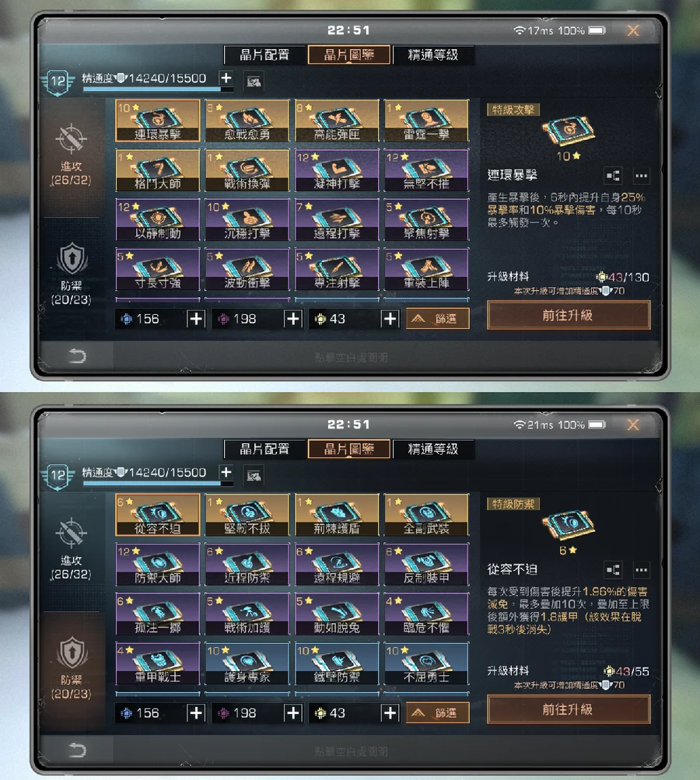Click the 精通度 progress bar in 17ms screen
700x780 pixels.
coord(158,89)
